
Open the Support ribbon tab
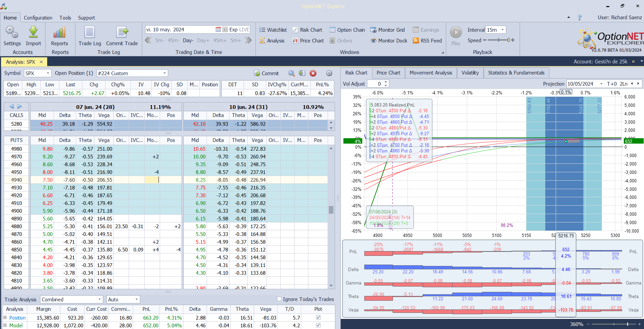[x=87, y=18]
